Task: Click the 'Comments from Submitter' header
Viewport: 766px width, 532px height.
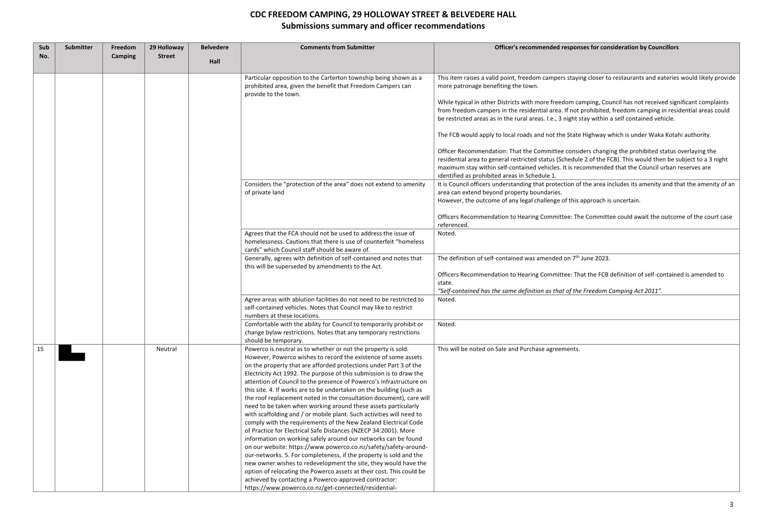Action: (337, 48)
